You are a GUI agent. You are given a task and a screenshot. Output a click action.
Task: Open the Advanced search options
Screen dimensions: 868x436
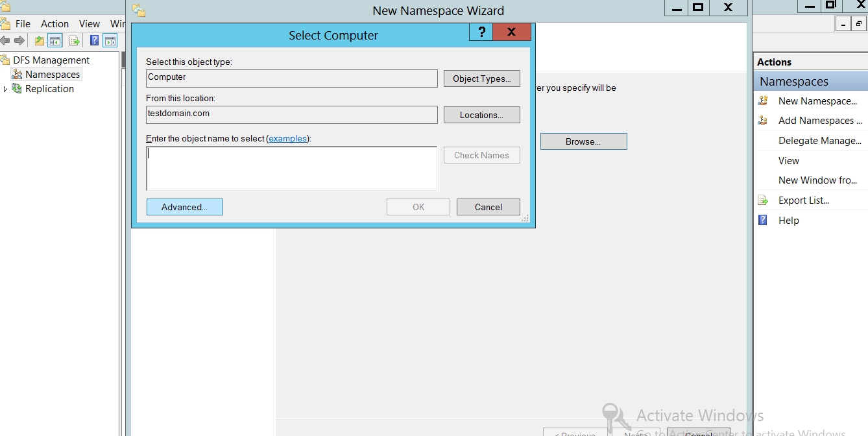pos(184,207)
